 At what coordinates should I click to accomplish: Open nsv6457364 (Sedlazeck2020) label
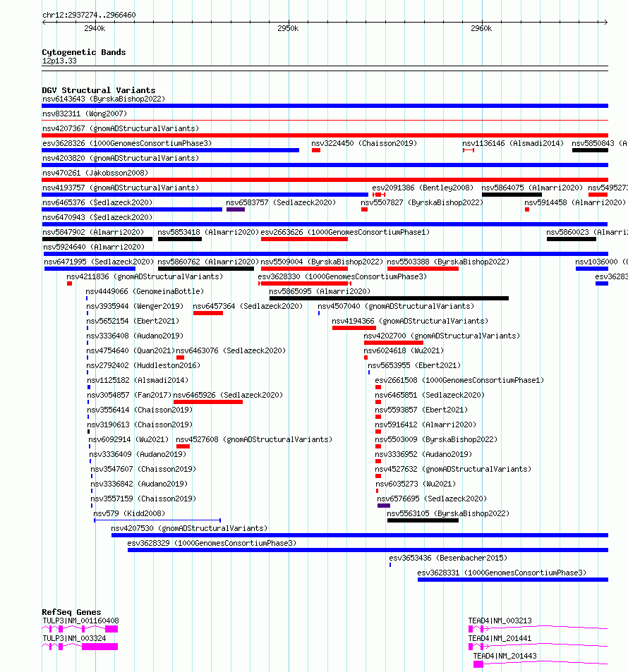pyautogui.click(x=248, y=306)
